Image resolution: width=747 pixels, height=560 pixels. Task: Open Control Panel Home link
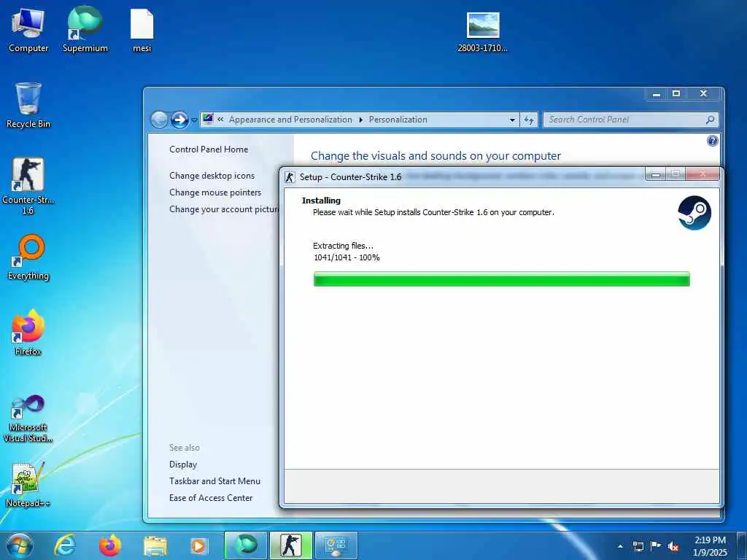pos(209,149)
